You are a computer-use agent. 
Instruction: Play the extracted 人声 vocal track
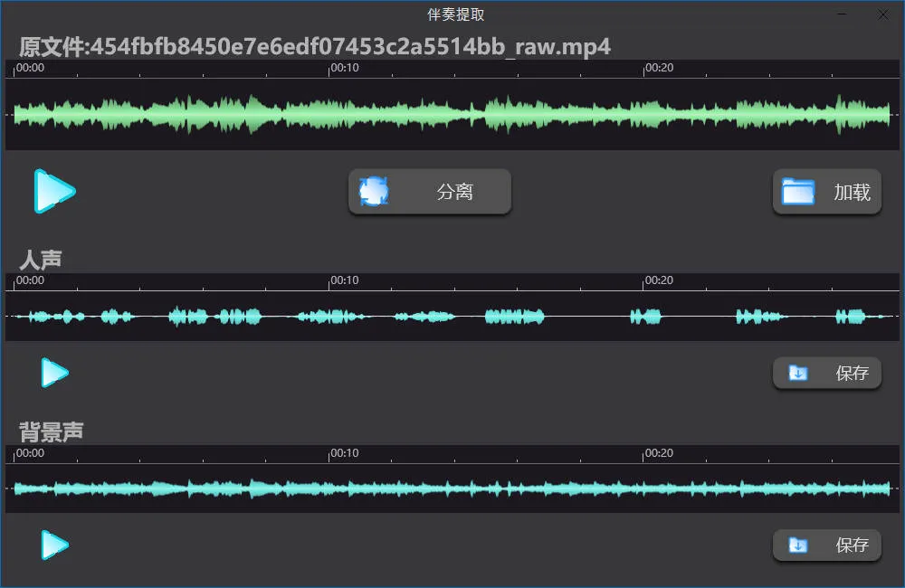click(52, 372)
